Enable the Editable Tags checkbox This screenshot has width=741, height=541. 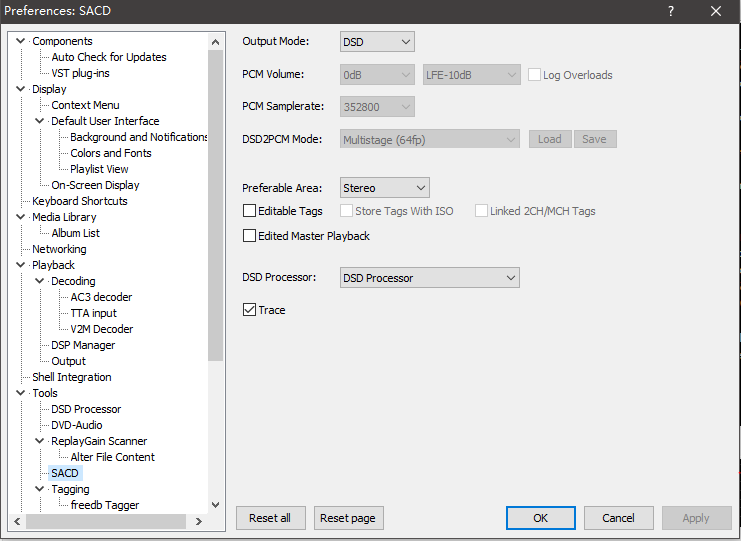pos(250,211)
